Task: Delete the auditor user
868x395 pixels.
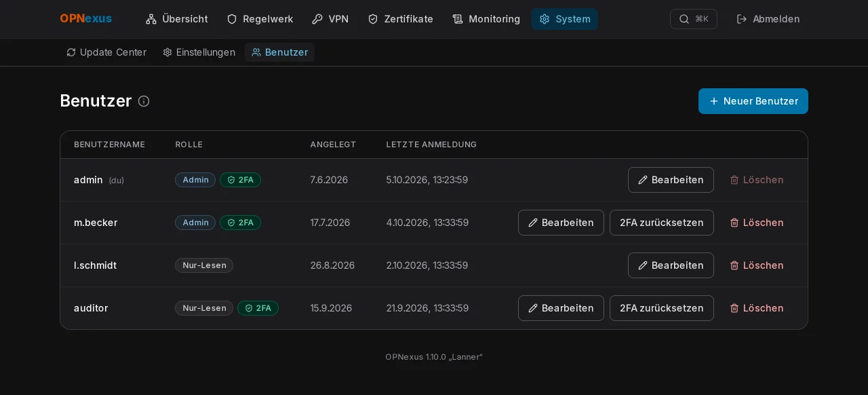Action: point(757,308)
